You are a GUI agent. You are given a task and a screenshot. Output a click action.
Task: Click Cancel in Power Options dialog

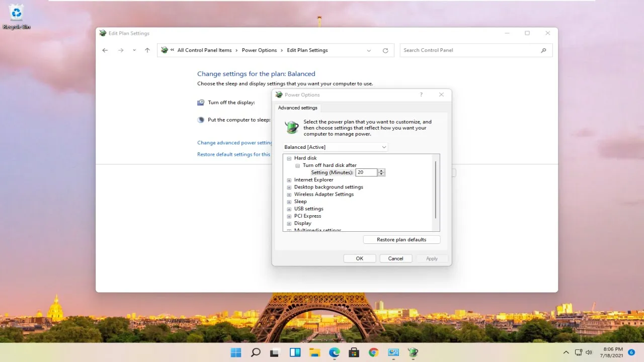tap(395, 258)
